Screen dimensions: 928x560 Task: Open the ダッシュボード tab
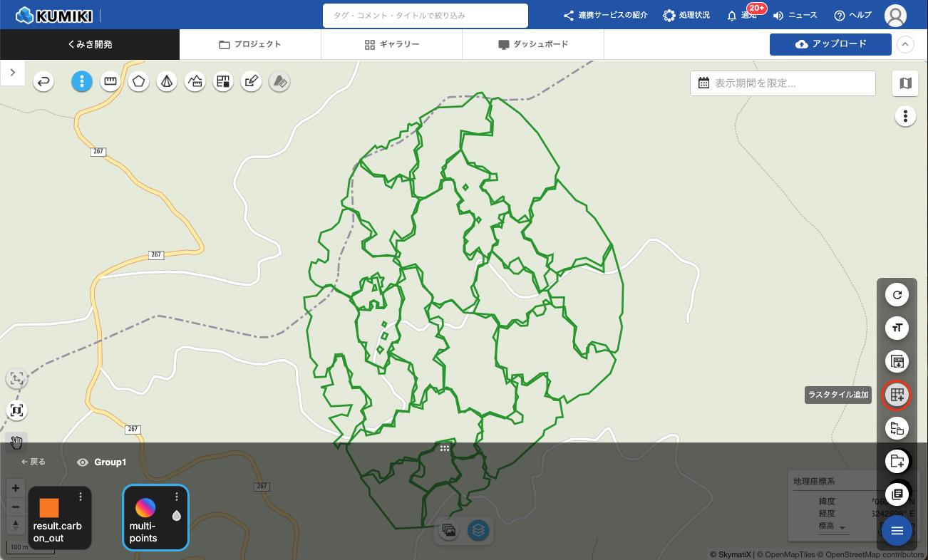pyautogui.click(x=533, y=44)
